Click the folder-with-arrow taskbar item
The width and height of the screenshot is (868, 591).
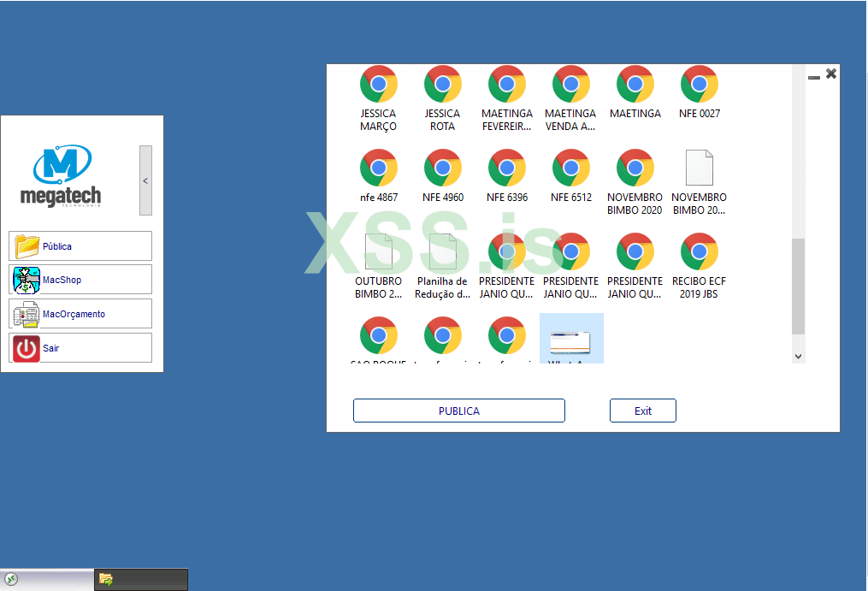(141, 579)
